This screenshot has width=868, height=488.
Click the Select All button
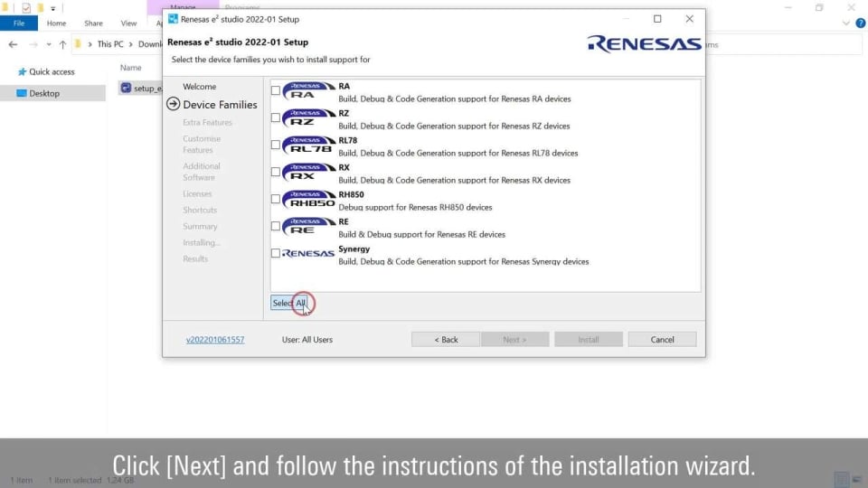(288, 304)
